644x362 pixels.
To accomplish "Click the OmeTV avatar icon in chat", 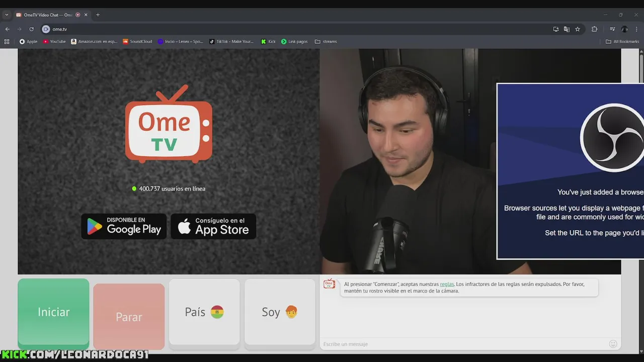I will pyautogui.click(x=329, y=284).
